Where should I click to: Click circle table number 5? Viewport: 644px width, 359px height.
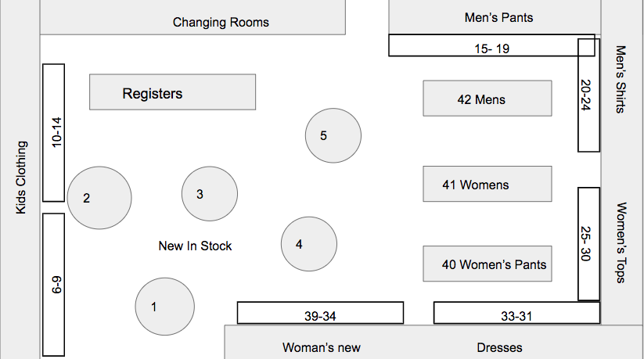point(333,135)
